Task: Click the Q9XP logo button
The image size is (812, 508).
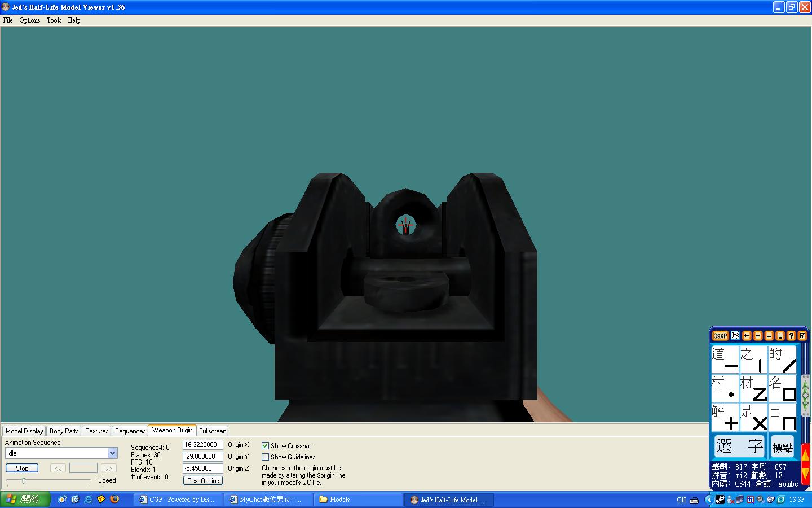Action: tap(720, 336)
